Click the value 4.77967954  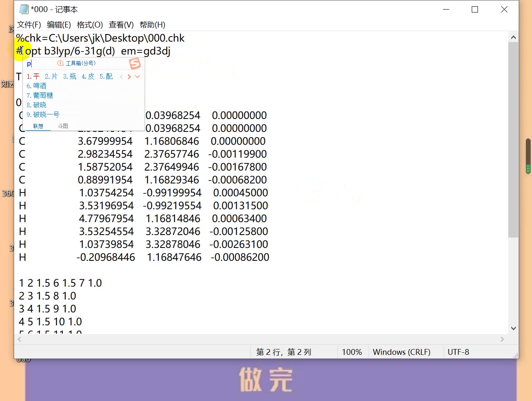106,219
